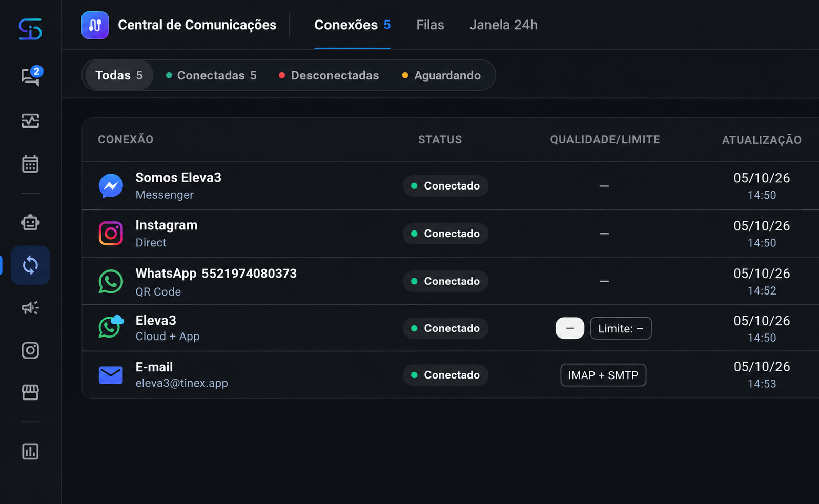819x504 pixels.
Task: Click the Central de Comunicações header icon
Action: (x=95, y=25)
